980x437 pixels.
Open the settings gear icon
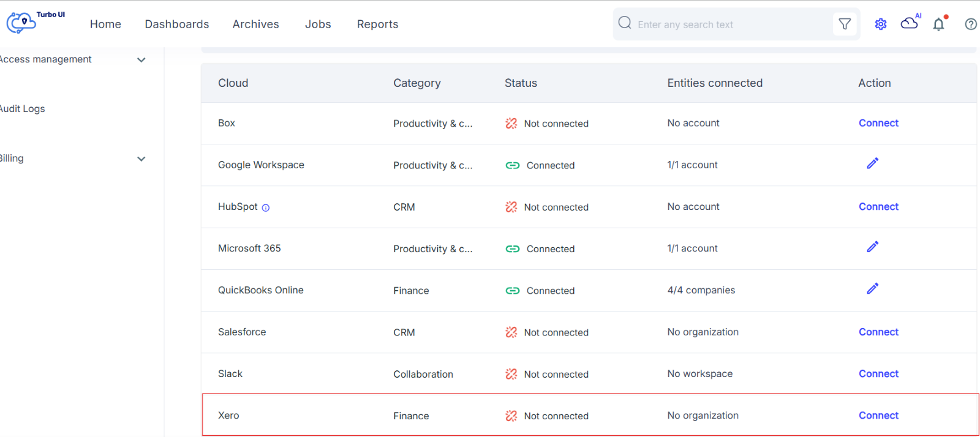(x=881, y=24)
